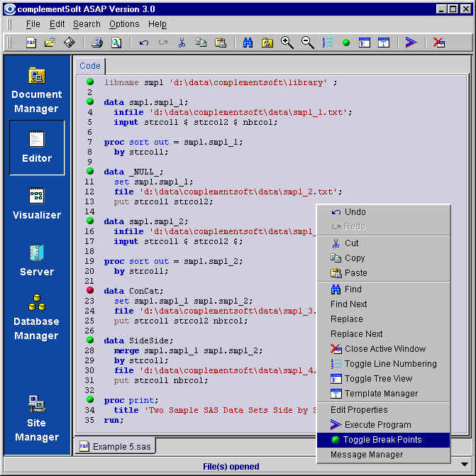
Task: Choose Message Manager in context menu
Action: (x=383, y=455)
